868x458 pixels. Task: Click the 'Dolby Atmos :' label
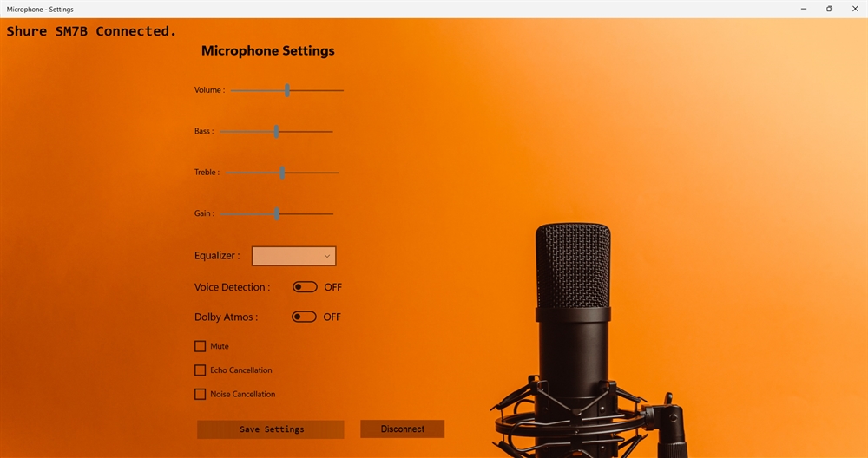point(226,317)
